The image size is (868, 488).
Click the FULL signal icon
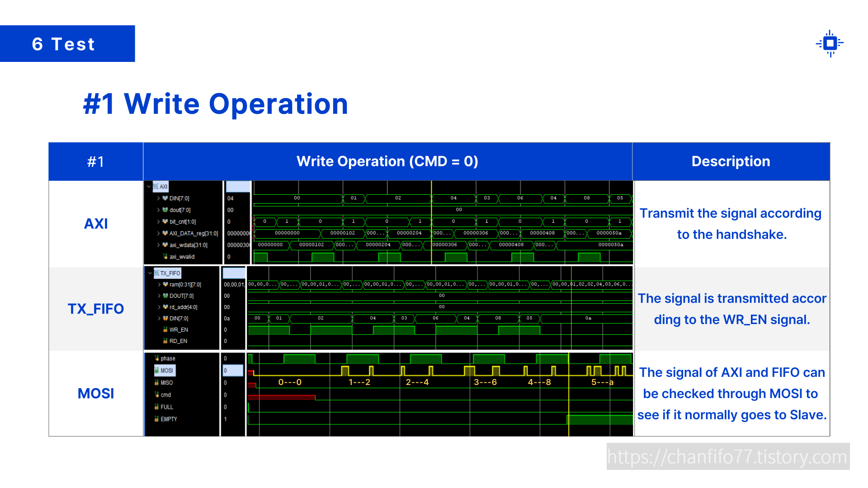click(x=157, y=407)
